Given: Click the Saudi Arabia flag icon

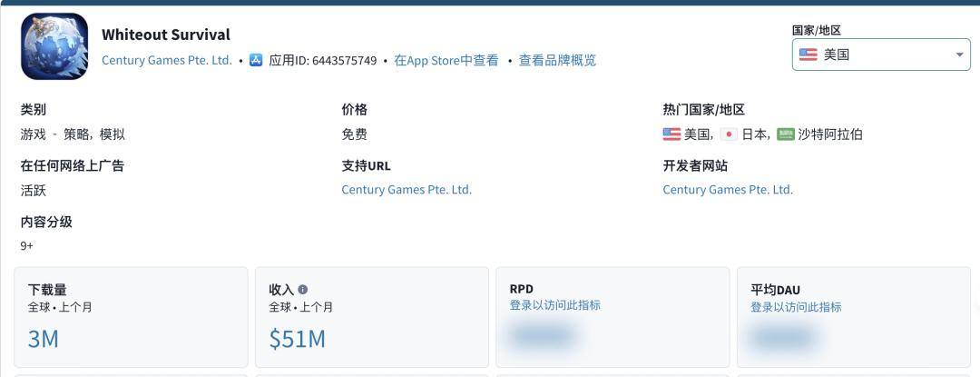Looking at the screenshot, I should (x=786, y=134).
